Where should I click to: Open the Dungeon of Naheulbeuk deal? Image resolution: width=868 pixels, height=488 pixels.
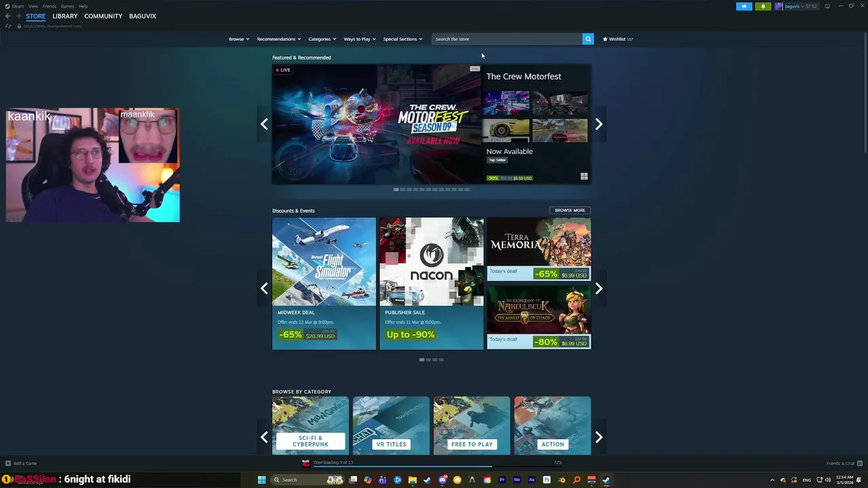[538, 317]
